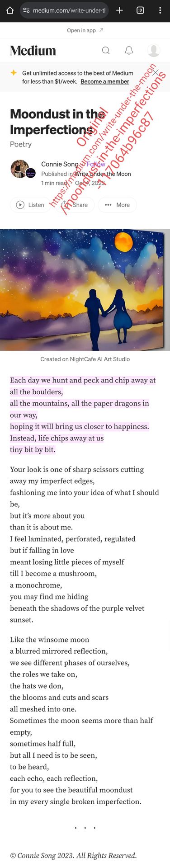Viewport: 170px width, 868px height.
Task: Tap the Open in app link
Action: click(x=85, y=30)
